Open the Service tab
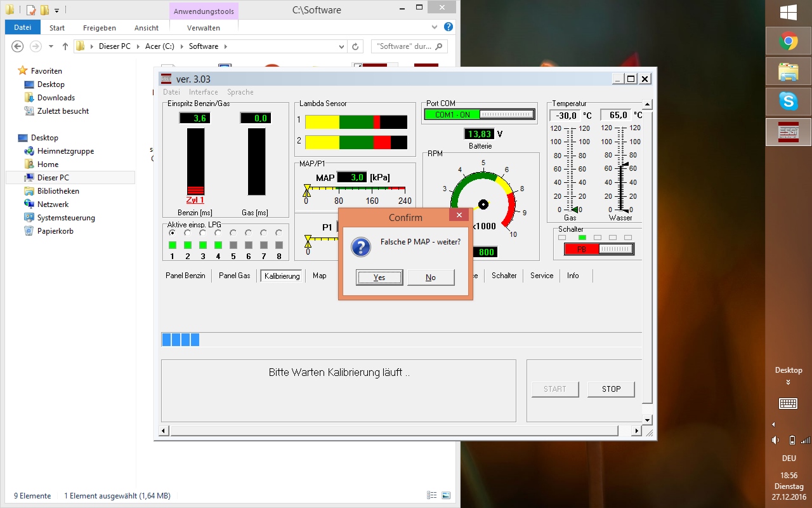 point(542,276)
